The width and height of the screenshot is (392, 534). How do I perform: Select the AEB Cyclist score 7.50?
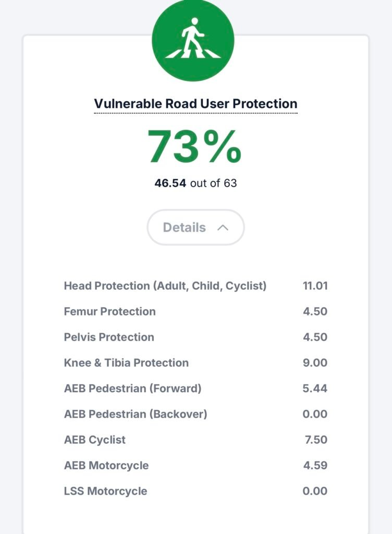pyautogui.click(x=316, y=440)
